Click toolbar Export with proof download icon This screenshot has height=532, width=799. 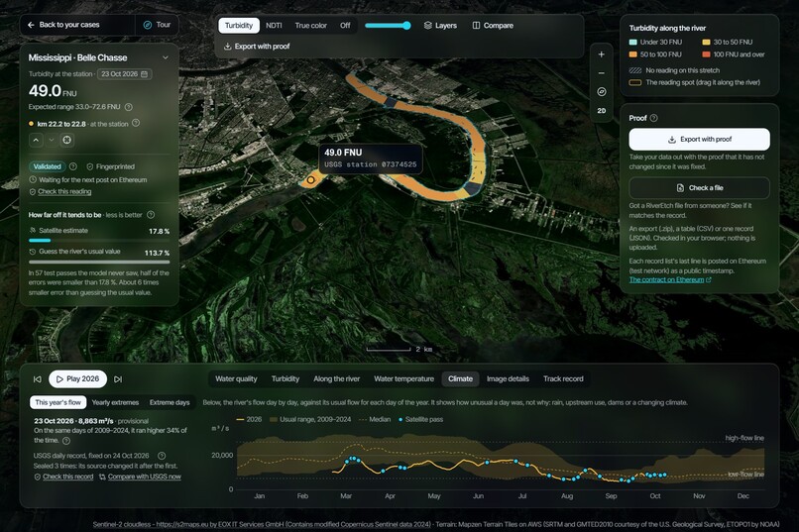pos(227,47)
